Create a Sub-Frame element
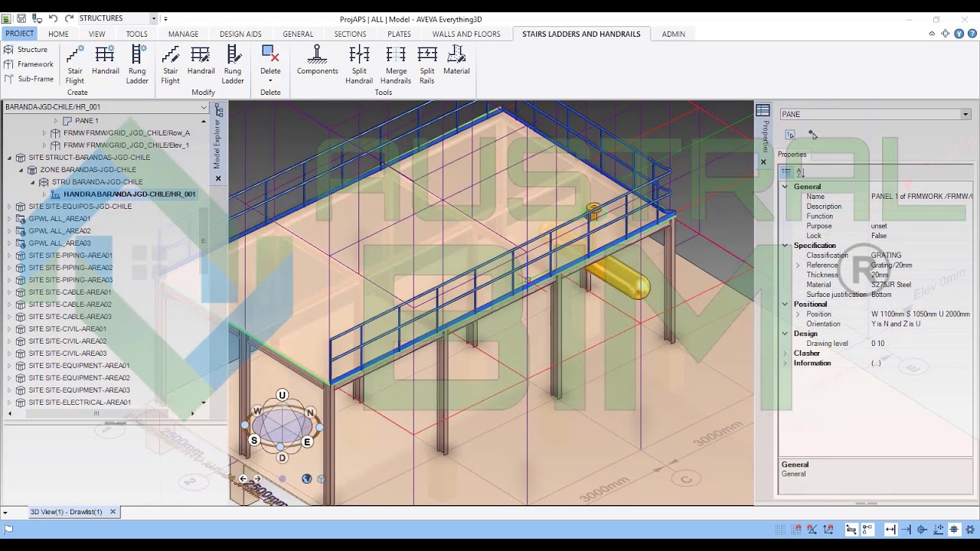Image resolution: width=980 pixels, height=551 pixels. (x=28, y=79)
